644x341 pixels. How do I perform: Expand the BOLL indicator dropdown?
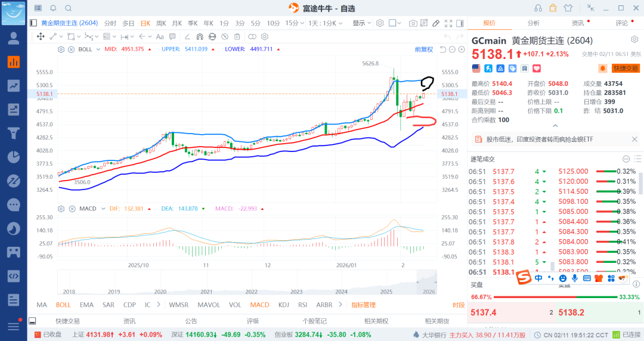click(x=98, y=49)
